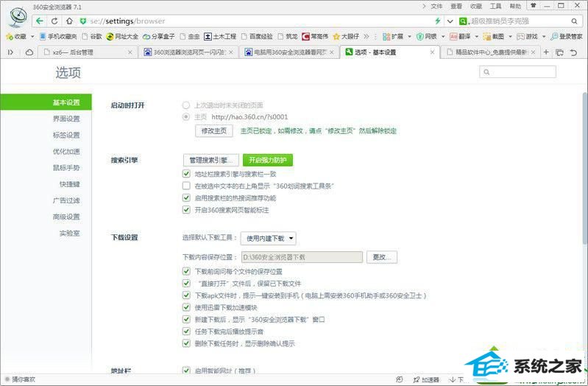The height and width of the screenshot is (386, 588).
Task: Expand the 网银 dropdown arrow
Action: tap(443, 36)
